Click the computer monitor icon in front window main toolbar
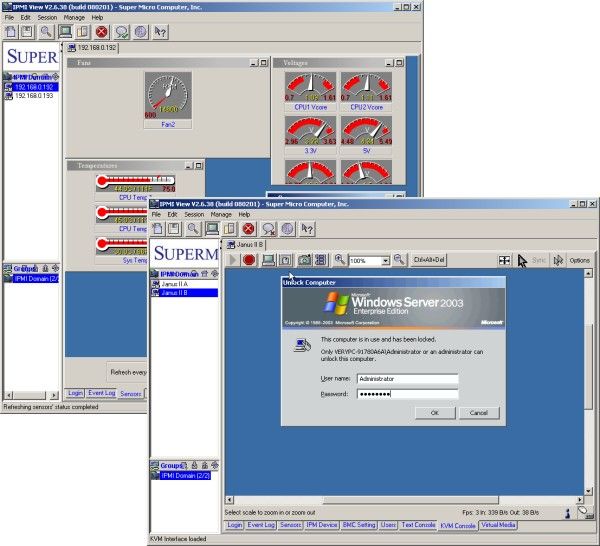This screenshot has height=546, width=600. coord(212,229)
